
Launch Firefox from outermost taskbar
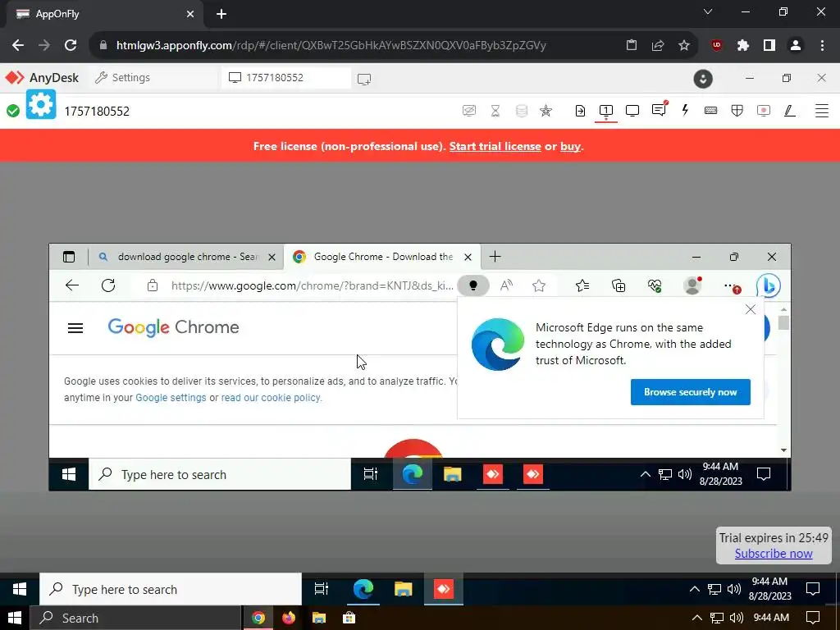coord(288,618)
